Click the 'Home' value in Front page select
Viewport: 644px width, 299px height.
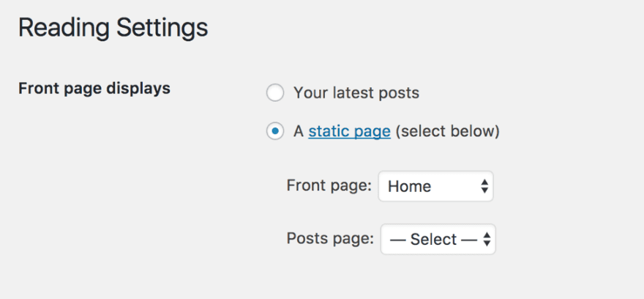point(409,186)
